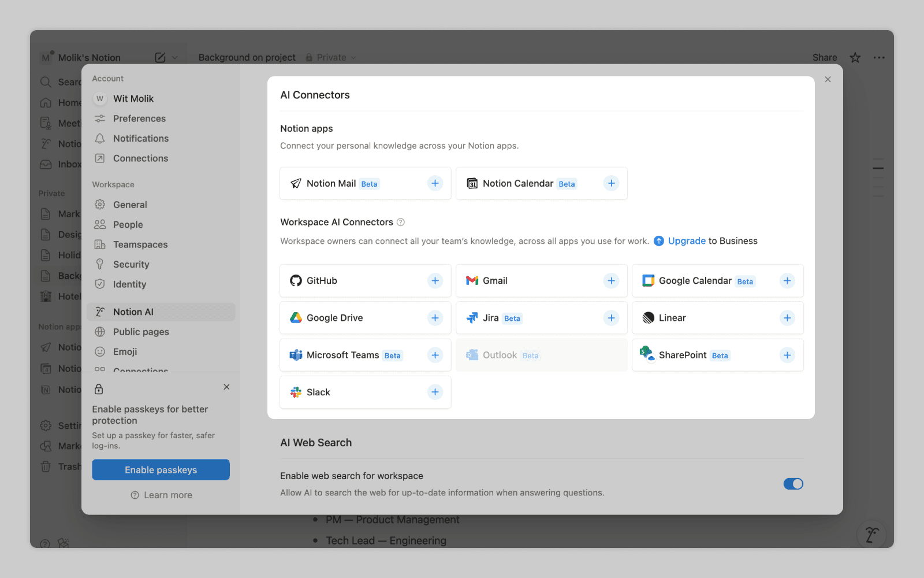Click the Learn more link
The image size is (924, 578).
(x=161, y=495)
